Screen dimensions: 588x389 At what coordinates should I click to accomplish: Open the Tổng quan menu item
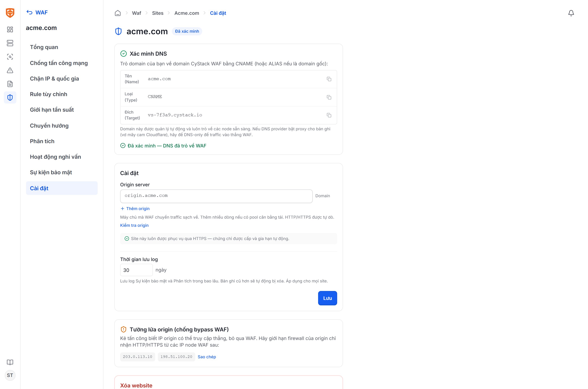62,47
